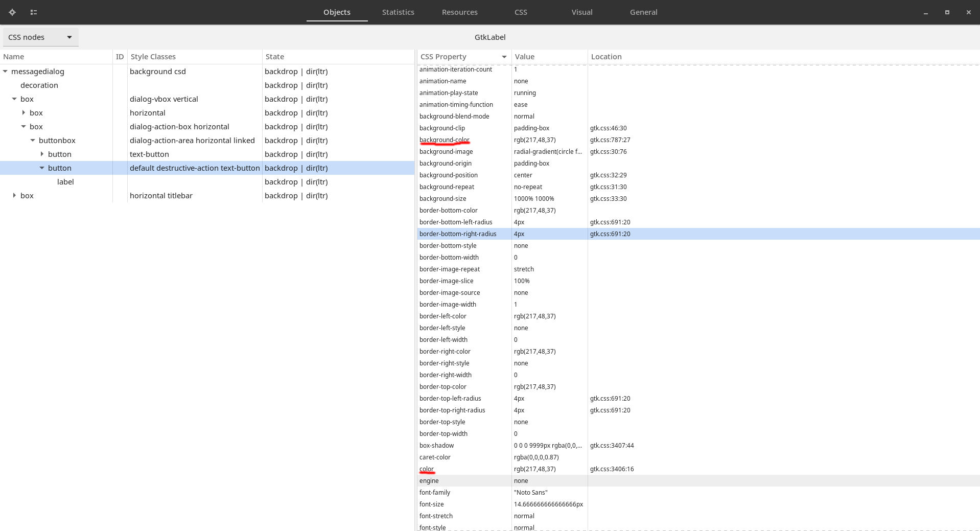
Task: Sort by the Name column header
Action: 56,57
